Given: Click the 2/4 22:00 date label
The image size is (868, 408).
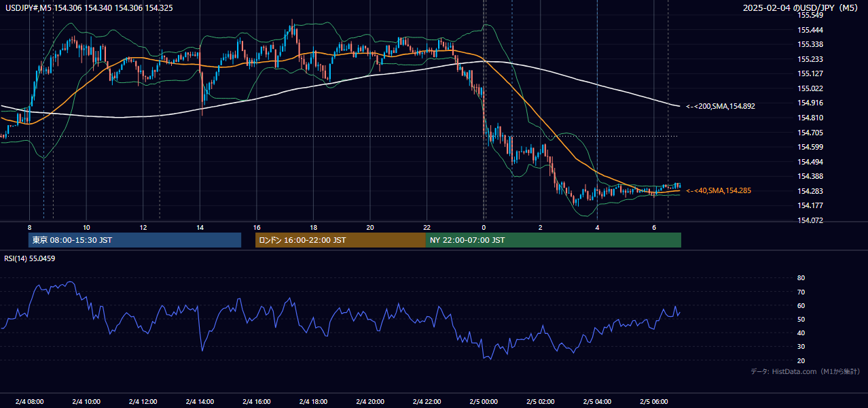Looking at the screenshot, I should click(x=427, y=402).
